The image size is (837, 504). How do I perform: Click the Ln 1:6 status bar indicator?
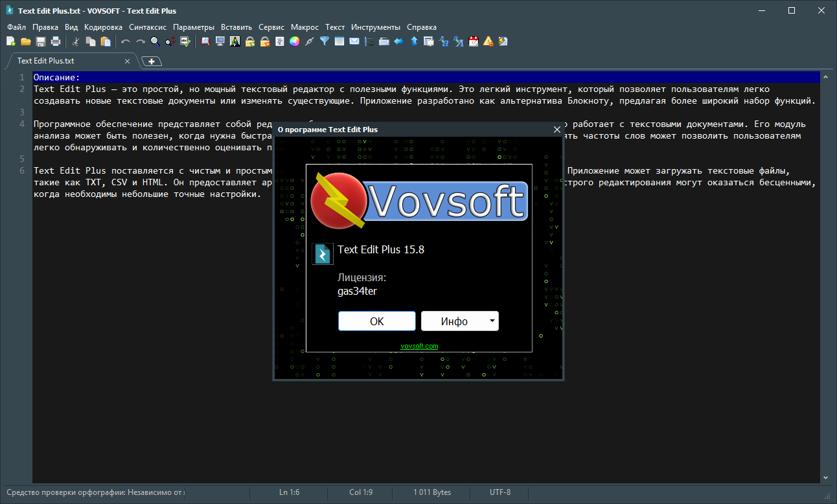[x=291, y=492]
